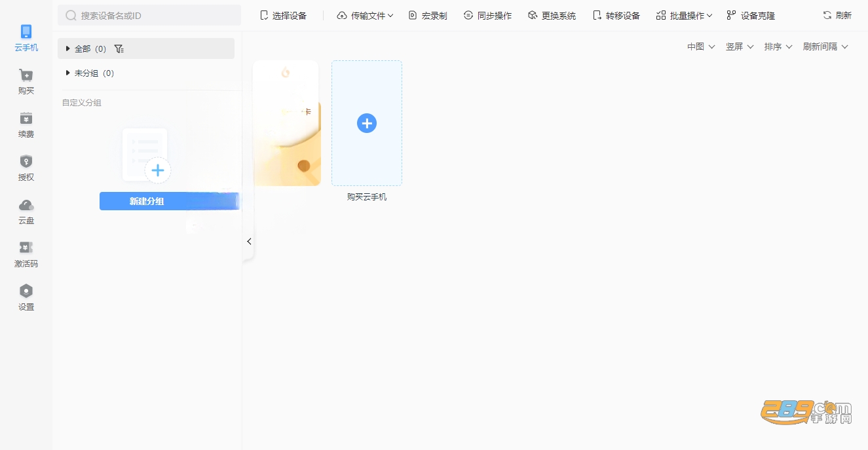Collapse the left group panel with the arrow
Viewport: 868px width, 450px height.
[249, 241]
